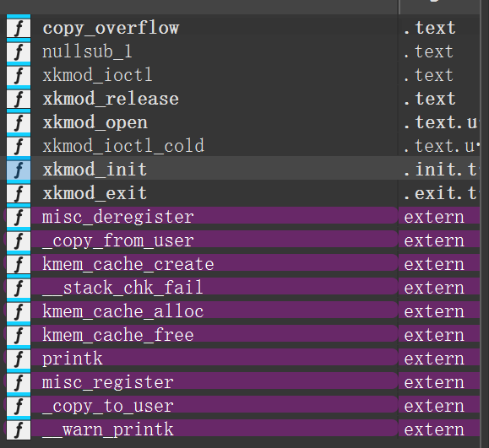Click the __stack_chk_fail function name
Screen dimensions: 489x448
pos(122,288)
